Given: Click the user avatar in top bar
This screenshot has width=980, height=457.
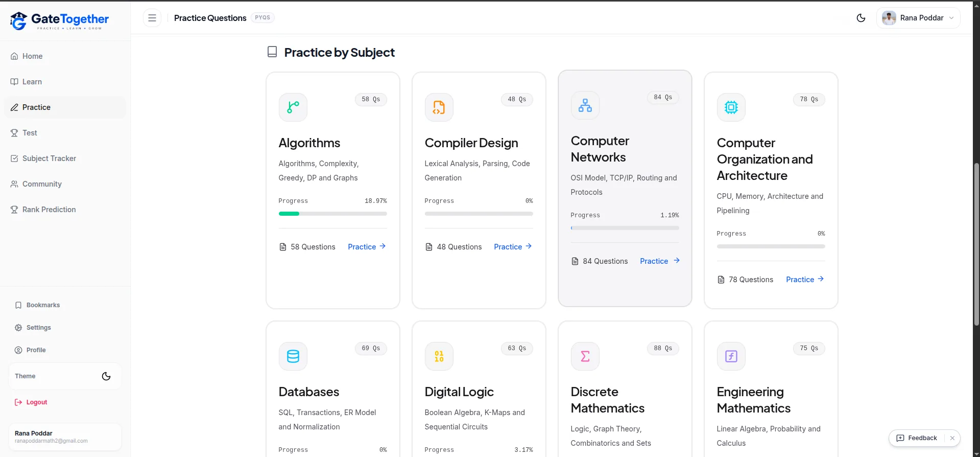Looking at the screenshot, I should click(x=889, y=18).
